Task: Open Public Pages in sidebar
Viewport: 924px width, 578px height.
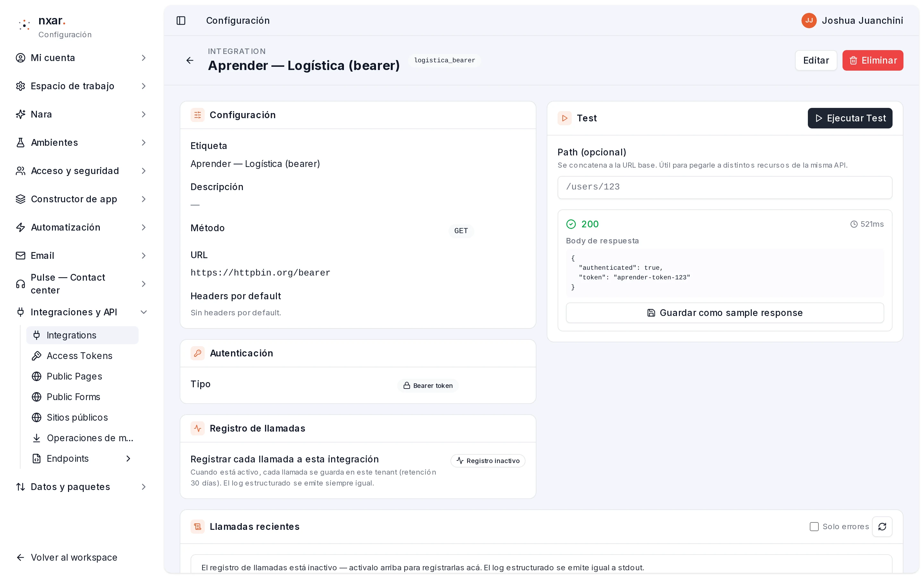Action: [82, 377]
